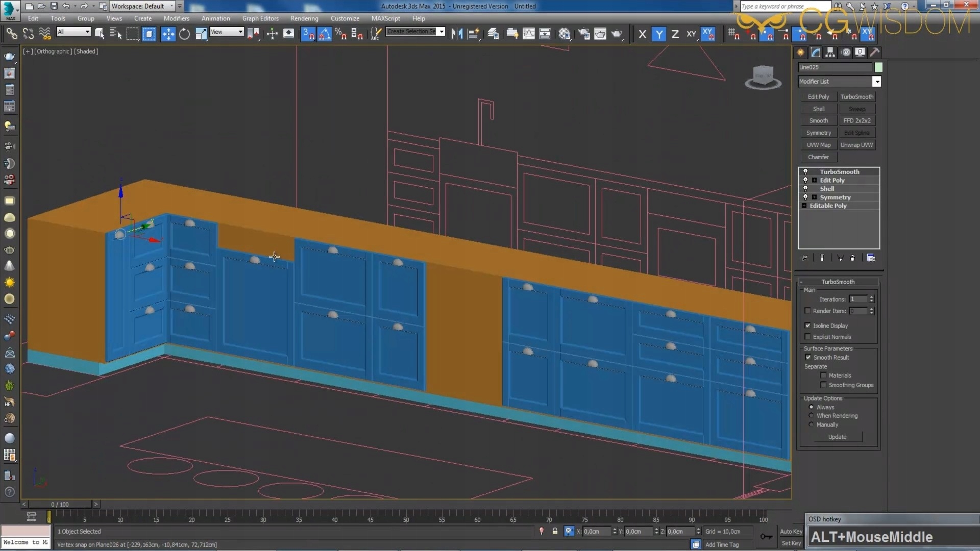Activate the Select and Rotate tool
This screenshot has height=551, width=980.
coord(184,34)
